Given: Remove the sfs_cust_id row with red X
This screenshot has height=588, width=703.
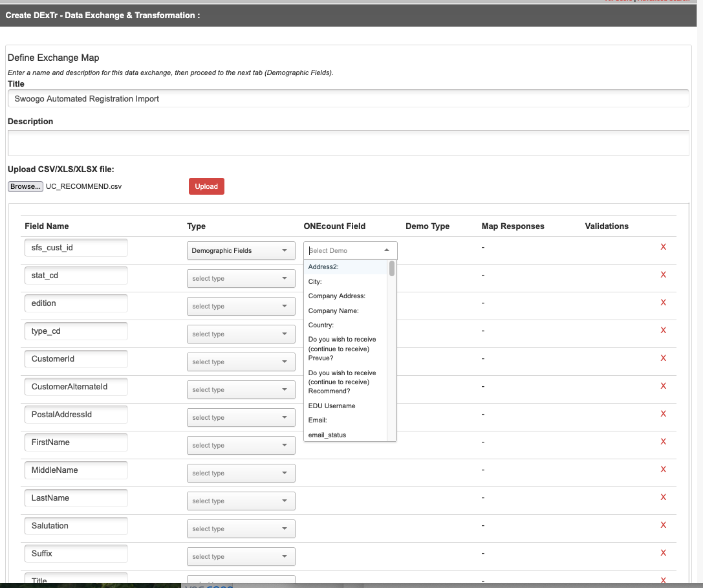Looking at the screenshot, I should pos(663,247).
